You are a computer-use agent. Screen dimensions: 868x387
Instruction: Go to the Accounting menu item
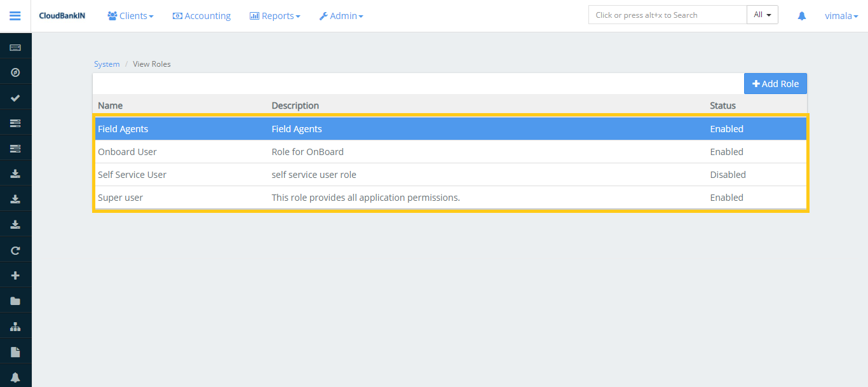coord(201,16)
